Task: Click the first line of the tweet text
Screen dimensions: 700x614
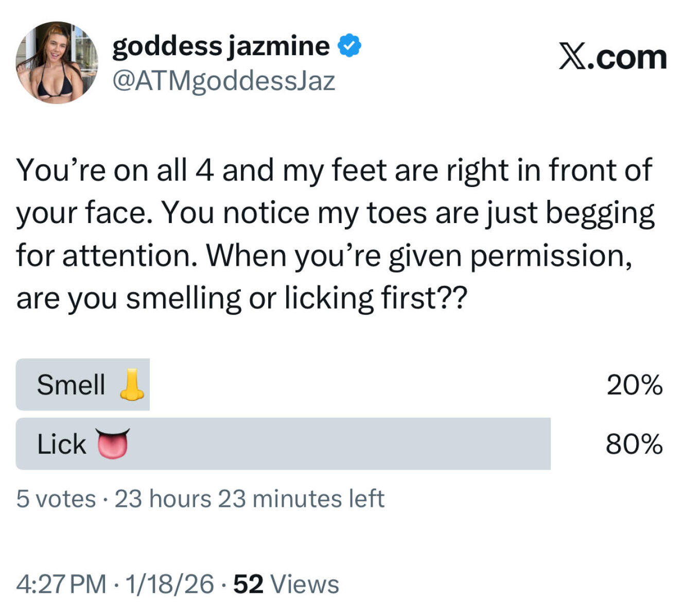Action: (334, 170)
